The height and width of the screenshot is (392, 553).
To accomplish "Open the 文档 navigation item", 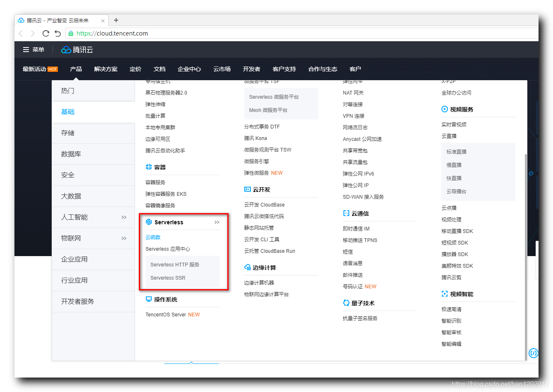I will (160, 69).
